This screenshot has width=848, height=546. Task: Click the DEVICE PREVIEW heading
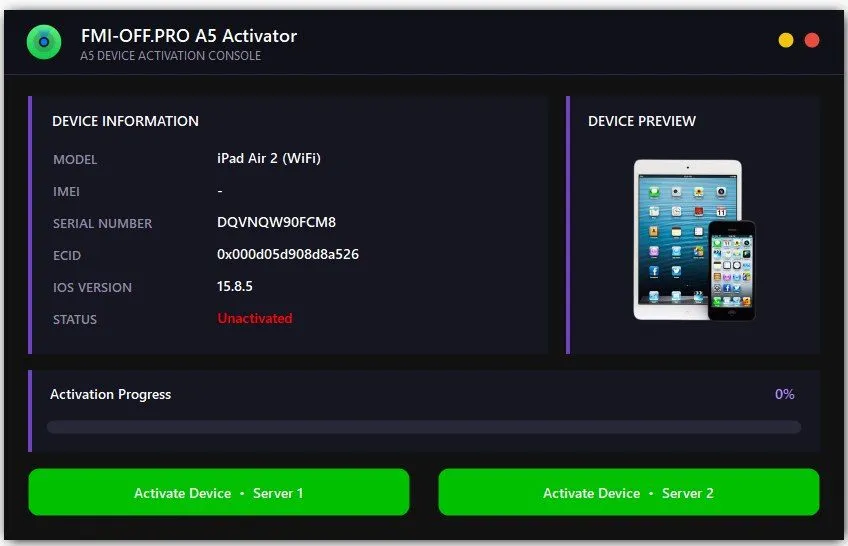click(642, 121)
